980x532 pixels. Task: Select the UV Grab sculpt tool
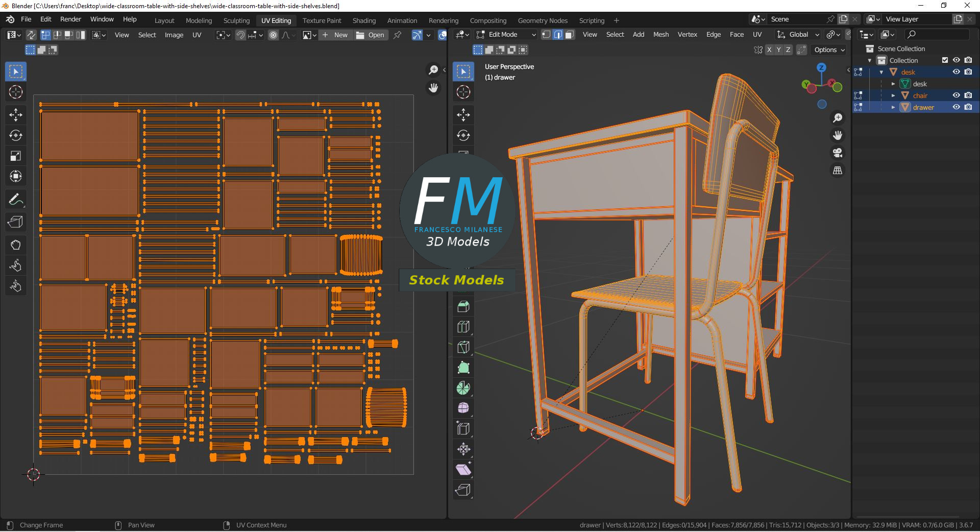(16, 245)
